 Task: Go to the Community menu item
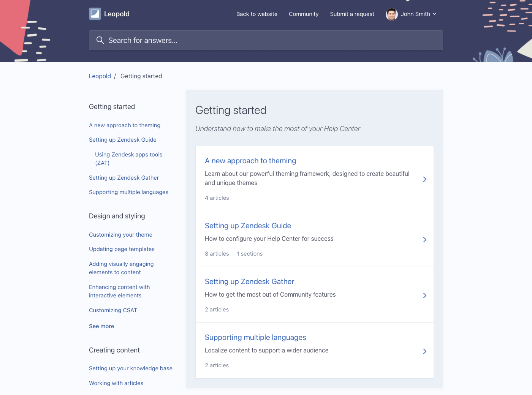click(x=303, y=14)
